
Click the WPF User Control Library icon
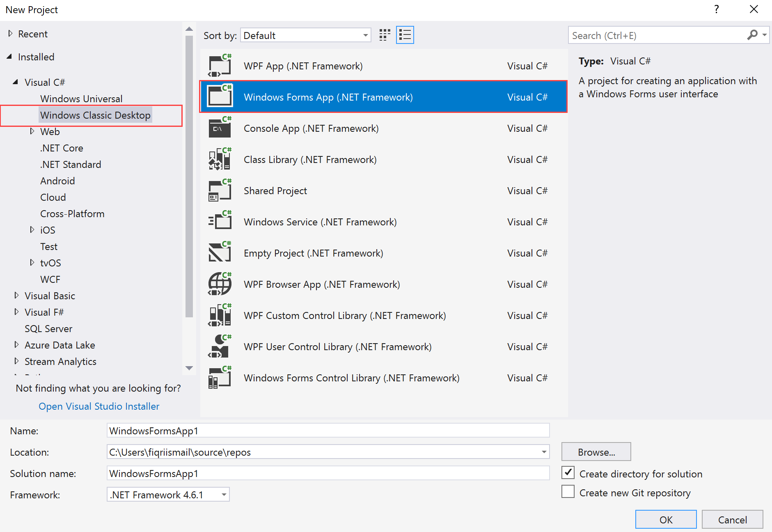click(x=220, y=346)
